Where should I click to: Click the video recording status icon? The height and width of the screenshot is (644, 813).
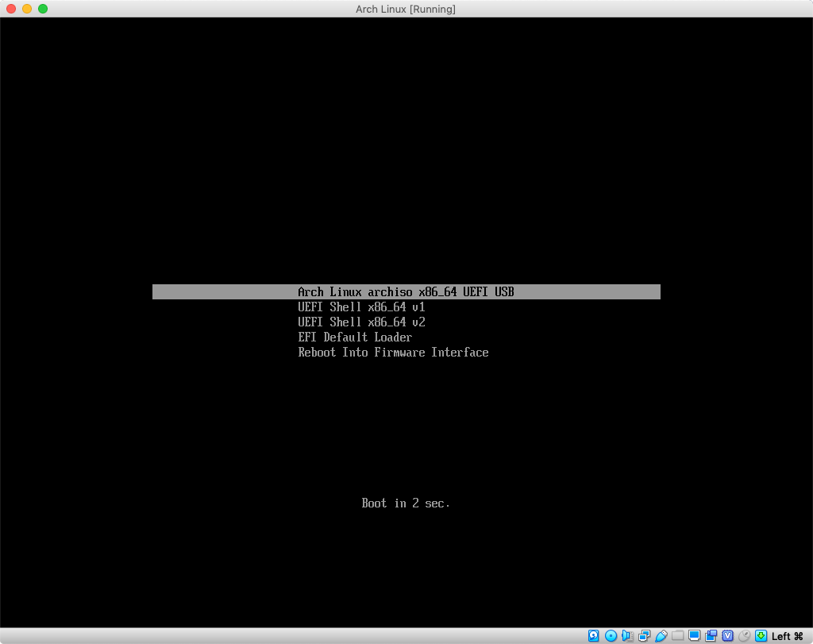711,636
